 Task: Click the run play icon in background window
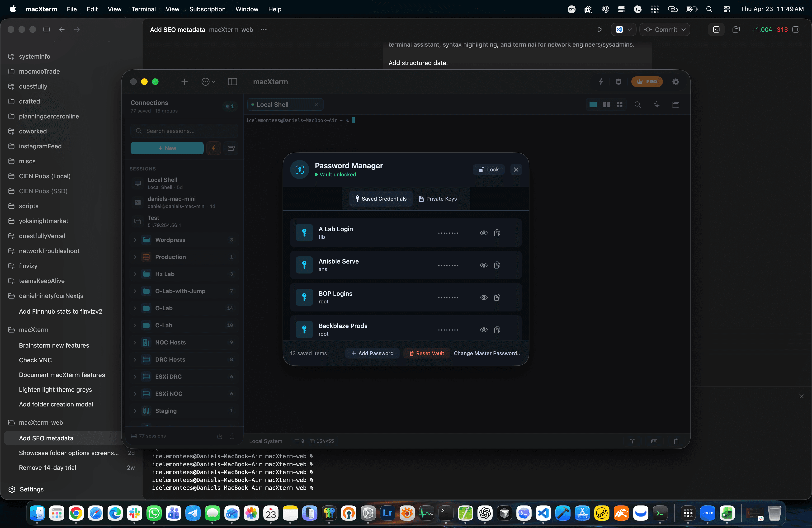(x=600, y=29)
